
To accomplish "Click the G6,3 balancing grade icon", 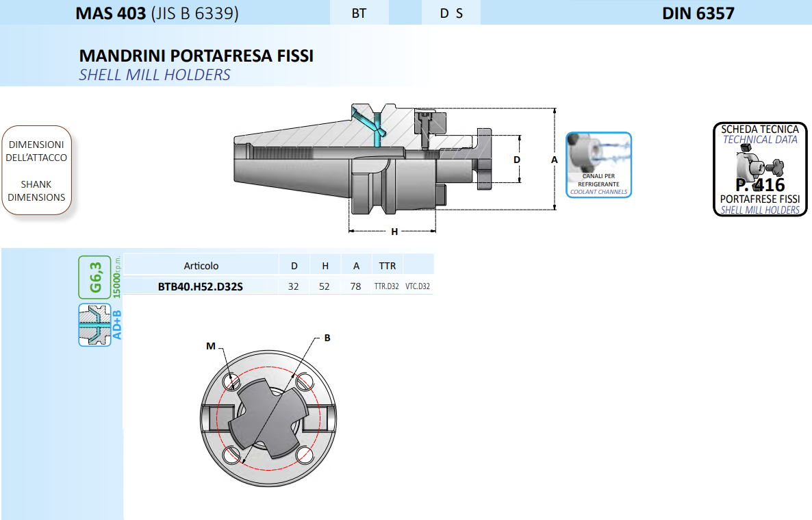I will (94, 277).
